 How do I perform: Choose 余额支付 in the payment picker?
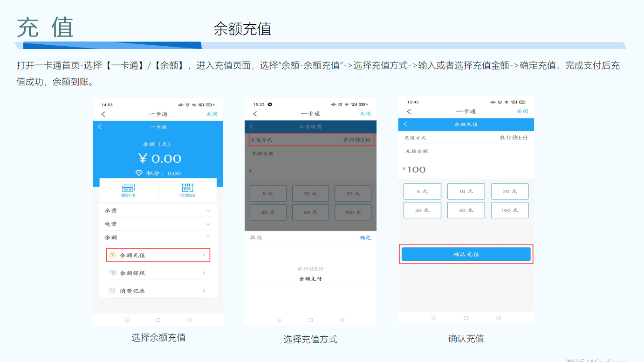(310, 279)
